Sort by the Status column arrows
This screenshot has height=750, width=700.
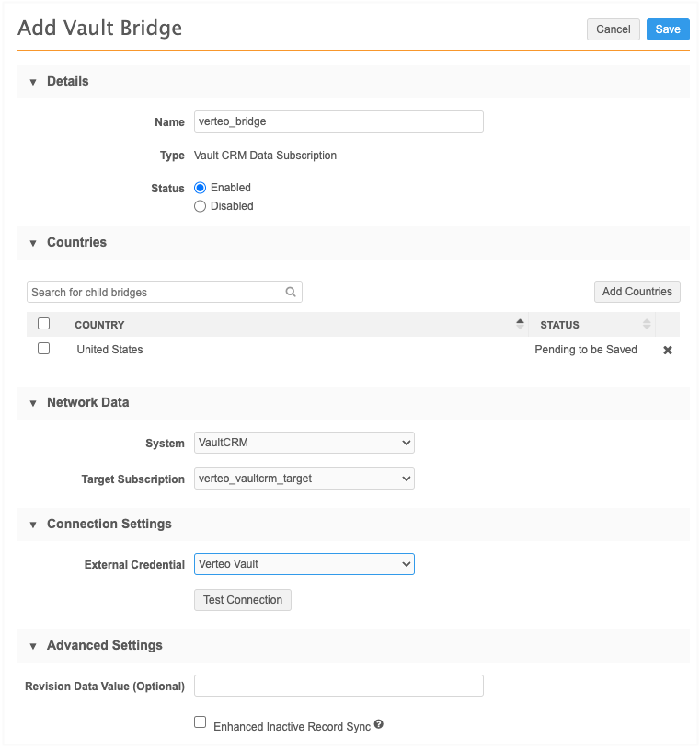click(647, 324)
